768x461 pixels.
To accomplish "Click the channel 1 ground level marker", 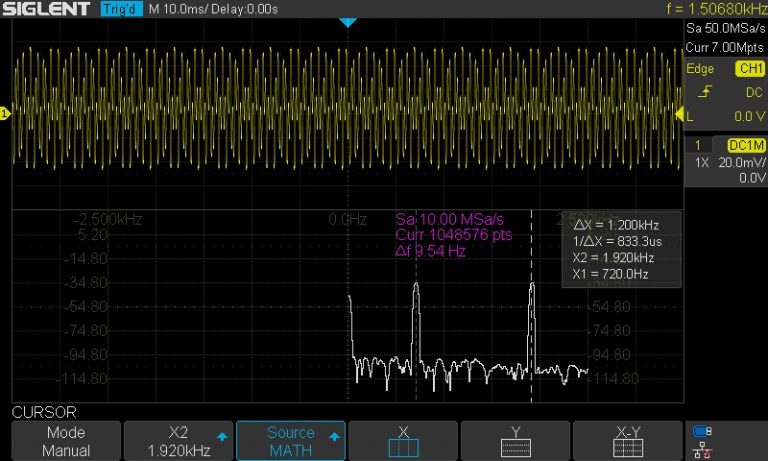I will [5, 115].
